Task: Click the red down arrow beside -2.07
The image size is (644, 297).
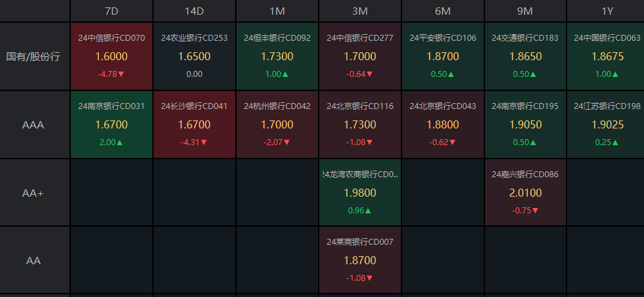Action: coord(287,142)
